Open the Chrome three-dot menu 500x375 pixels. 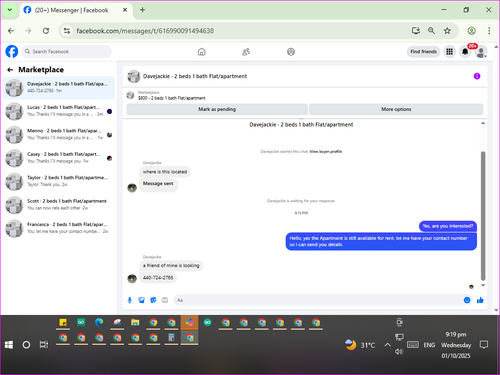489,31
